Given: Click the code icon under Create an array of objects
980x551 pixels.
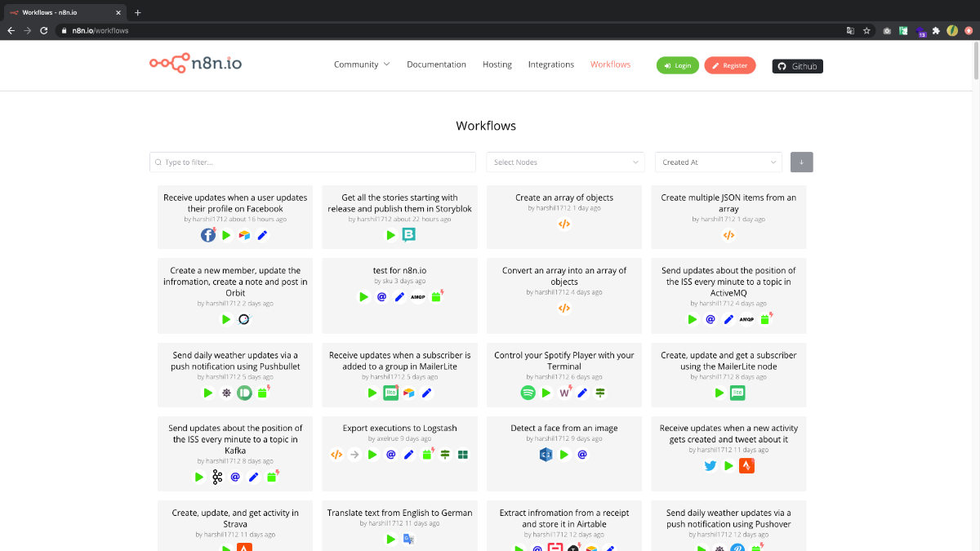Looking at the screenshot, I should 564,224.
